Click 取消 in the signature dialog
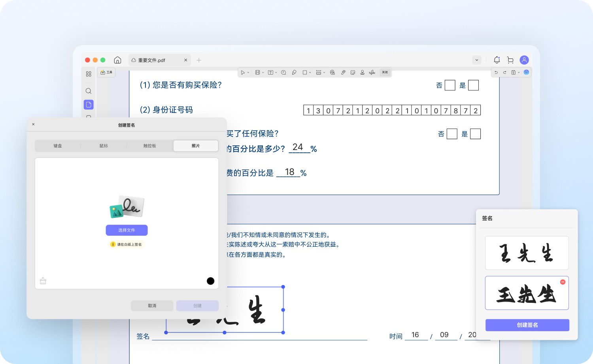Viewport: 593px width, 364px height. pos(152,306)
